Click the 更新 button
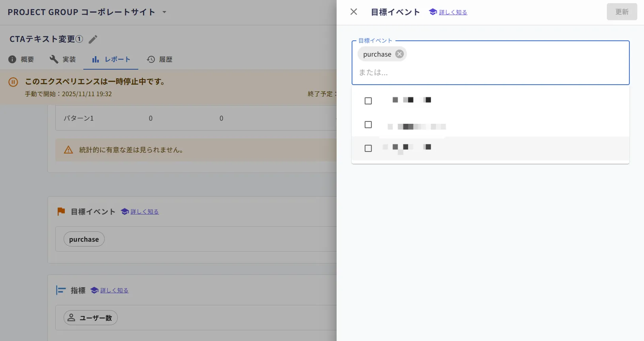The height and width of the screenshot is (341, 644). click(x=622, y=12)
